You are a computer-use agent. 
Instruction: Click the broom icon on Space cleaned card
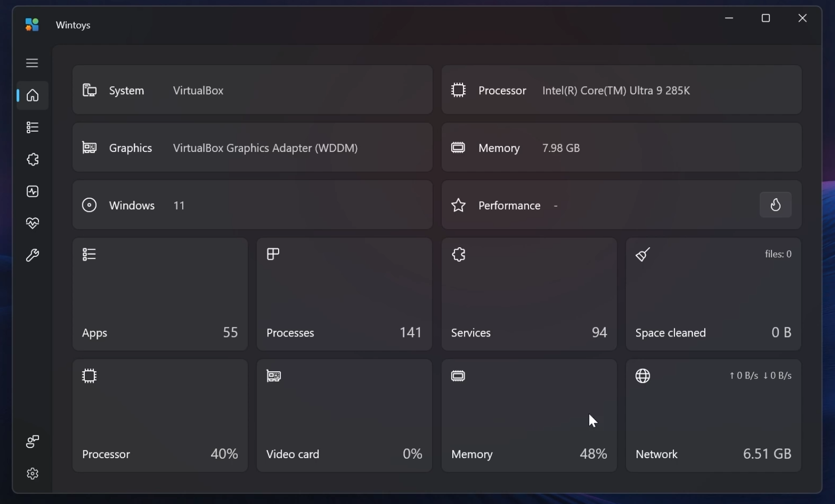(643, 254)
